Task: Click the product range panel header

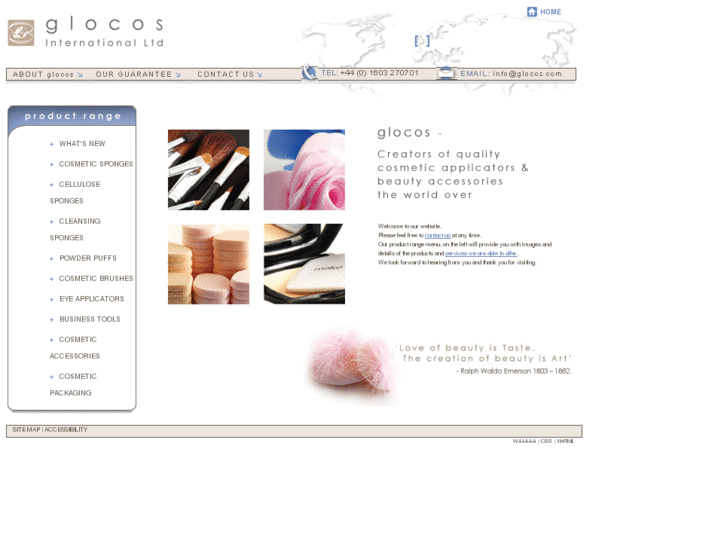Action: pyautogui.click(x=72, y=116)
